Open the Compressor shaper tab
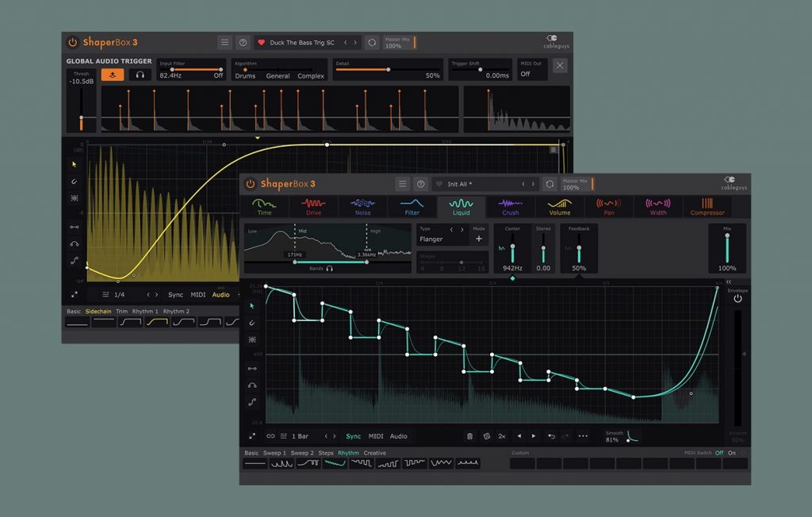 [x=707, y=207]
